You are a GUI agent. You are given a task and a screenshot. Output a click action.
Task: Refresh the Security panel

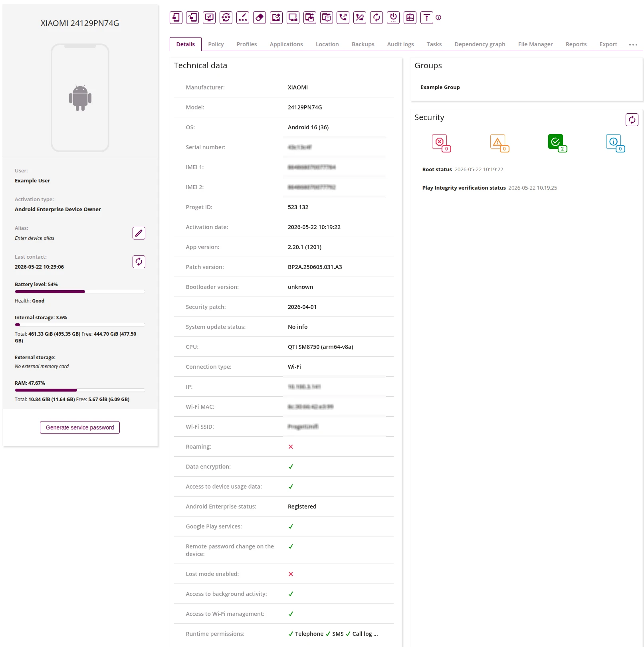[632, 120]
